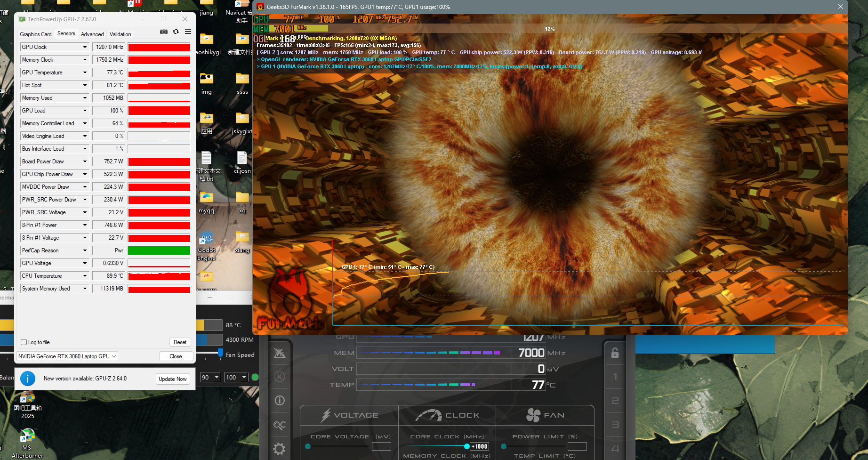Image resolution: width=868 pixels, height=460 pixels.
Task: Click Board Power Draw 752.7 W value
Action: tap(108, 161)
